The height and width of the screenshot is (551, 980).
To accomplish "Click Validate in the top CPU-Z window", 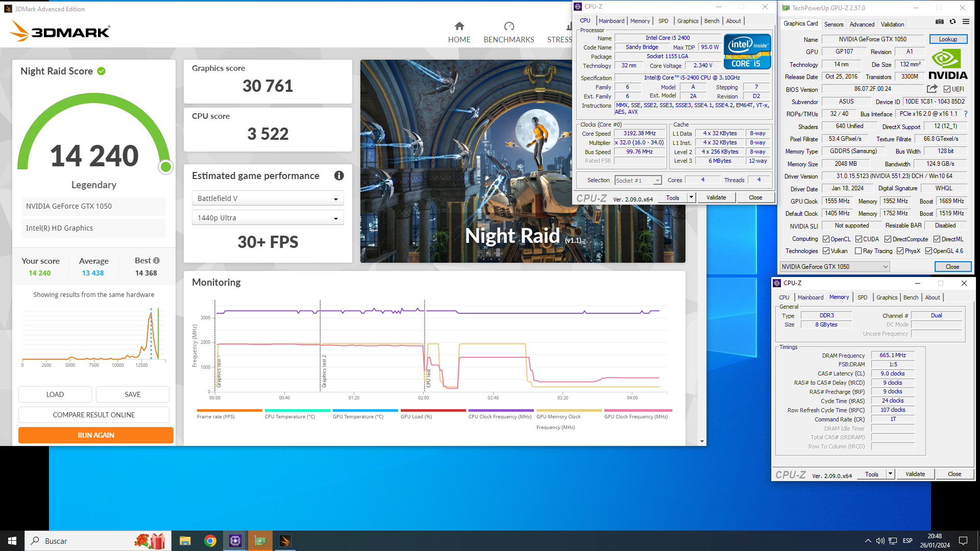I will [x=716, y=197].
